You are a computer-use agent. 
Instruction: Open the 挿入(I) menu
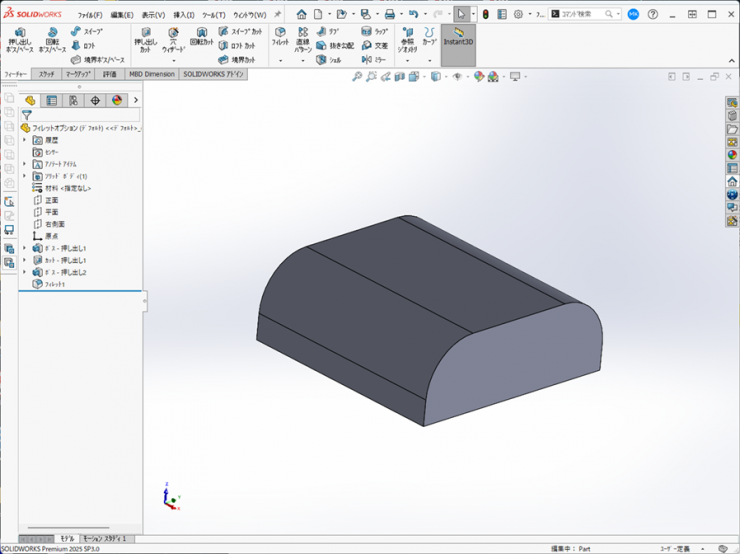point(184,15)
